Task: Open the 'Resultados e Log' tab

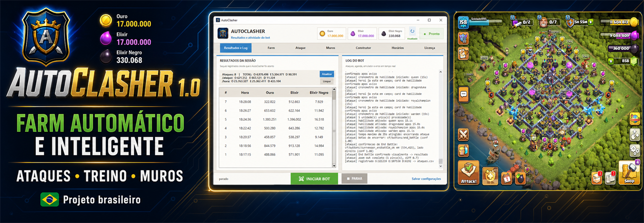Action: pyautogui.click(x=236, y=48)
